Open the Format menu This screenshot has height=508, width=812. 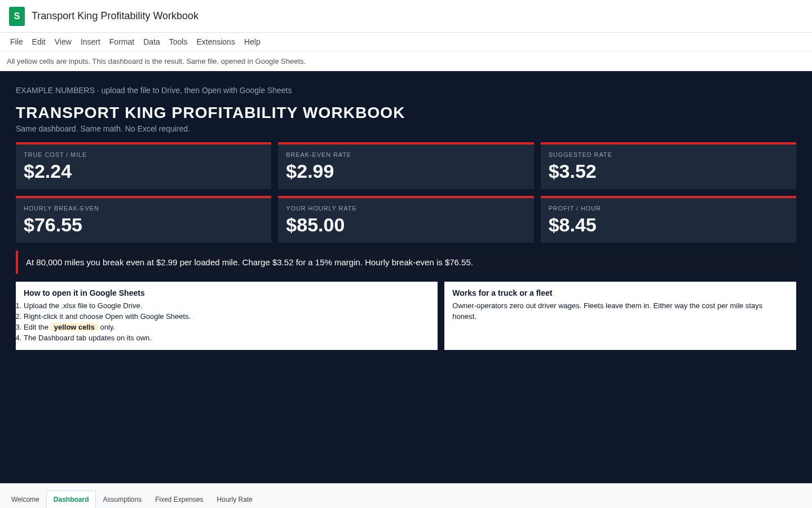[122, 42]
